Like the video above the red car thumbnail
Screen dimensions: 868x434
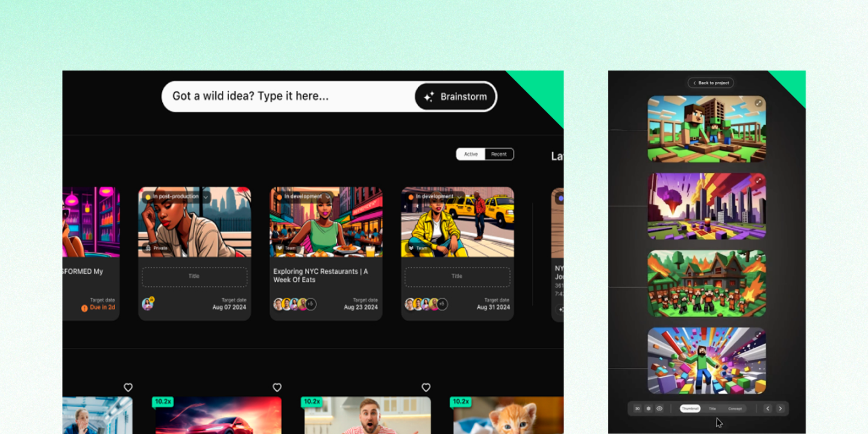pos(277,388)
